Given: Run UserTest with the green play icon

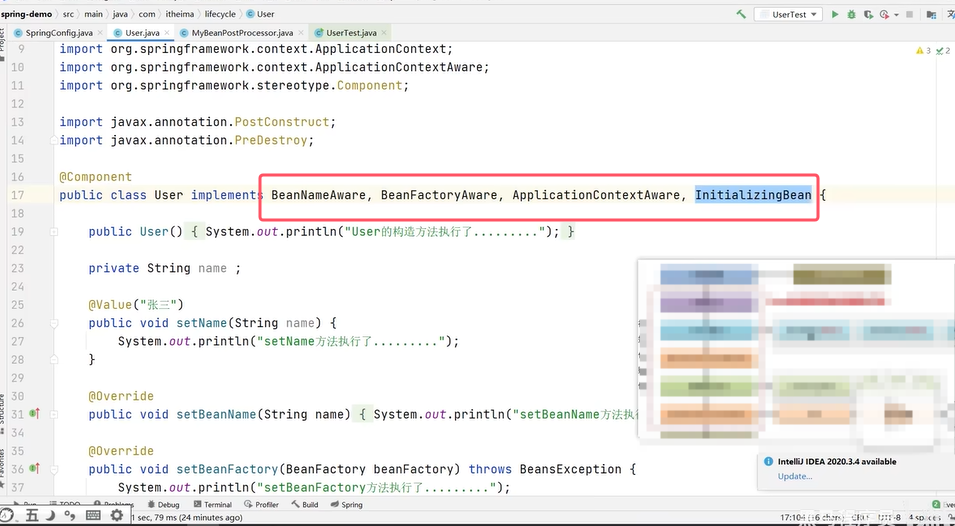Looking at the screenshot, I should click(835, 14).
